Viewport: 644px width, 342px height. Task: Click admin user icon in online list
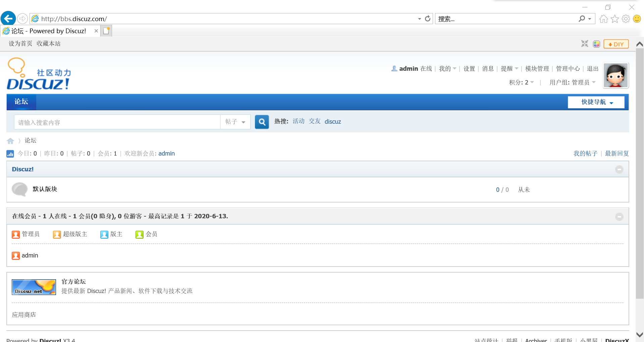point(16,256)
